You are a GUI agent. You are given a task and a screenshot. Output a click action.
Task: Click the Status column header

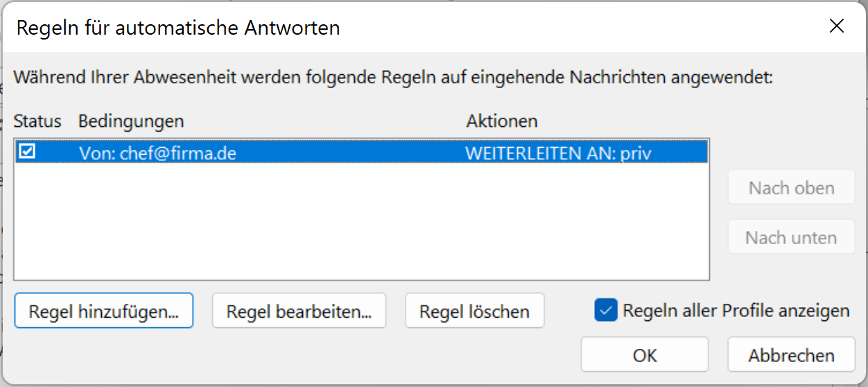[37, 121]
